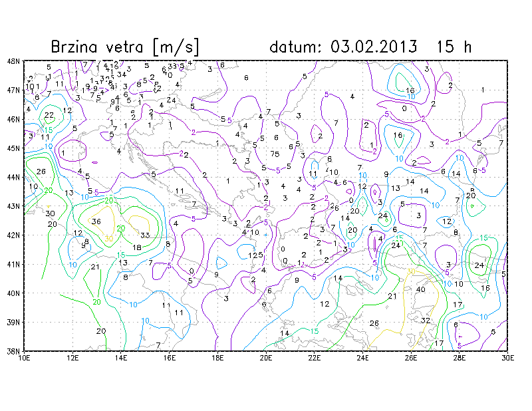Click the '28E' longitude axis label

point(459,358)
